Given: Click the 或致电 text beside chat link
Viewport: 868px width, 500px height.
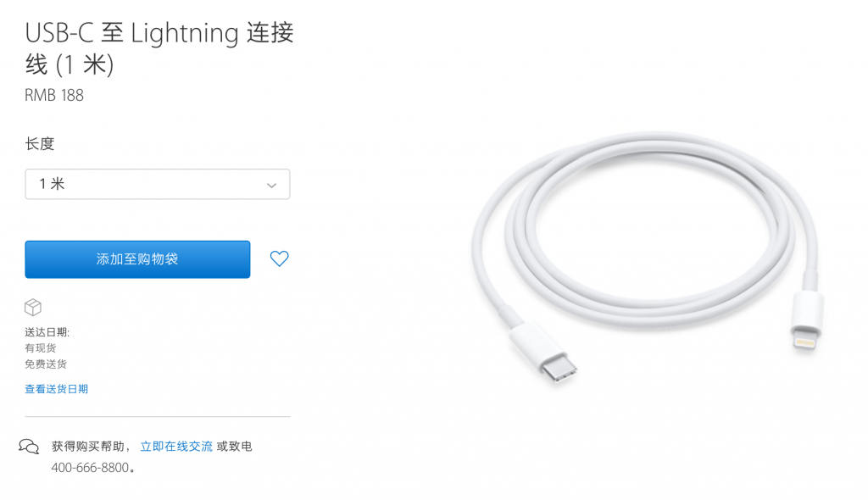Looking at the screenshot, I should [x=234, y=447].
